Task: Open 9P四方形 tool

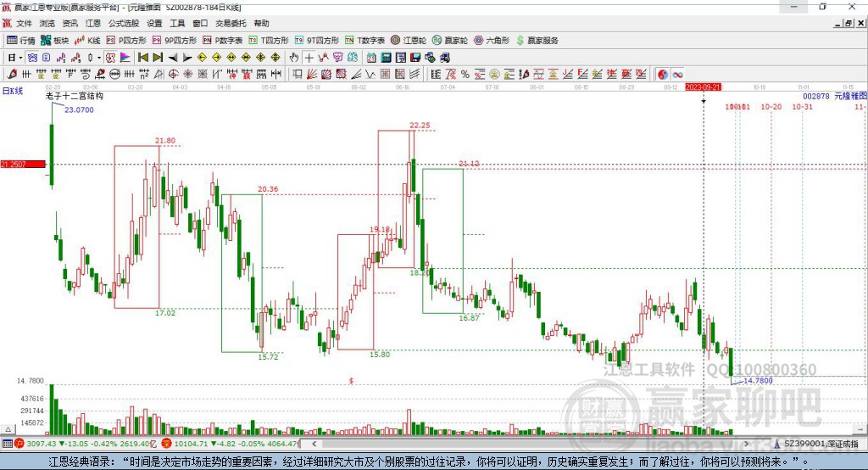Action: [x=175, y=41]
